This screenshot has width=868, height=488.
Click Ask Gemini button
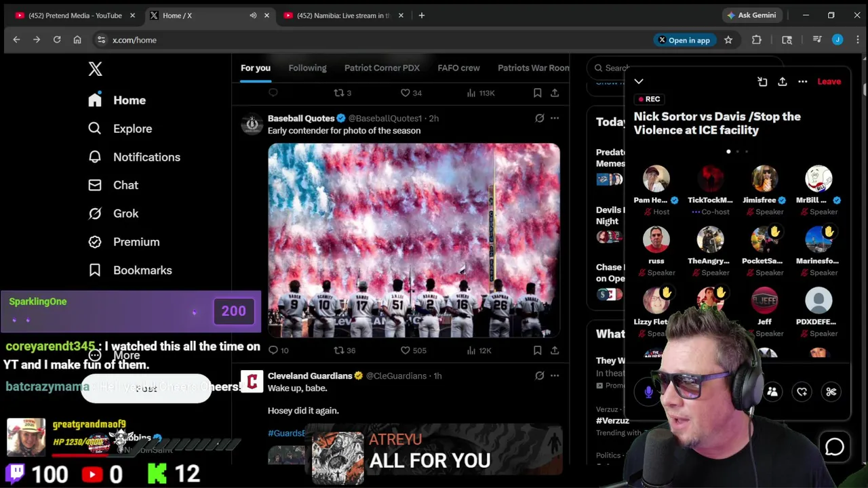tap(751, 15)
